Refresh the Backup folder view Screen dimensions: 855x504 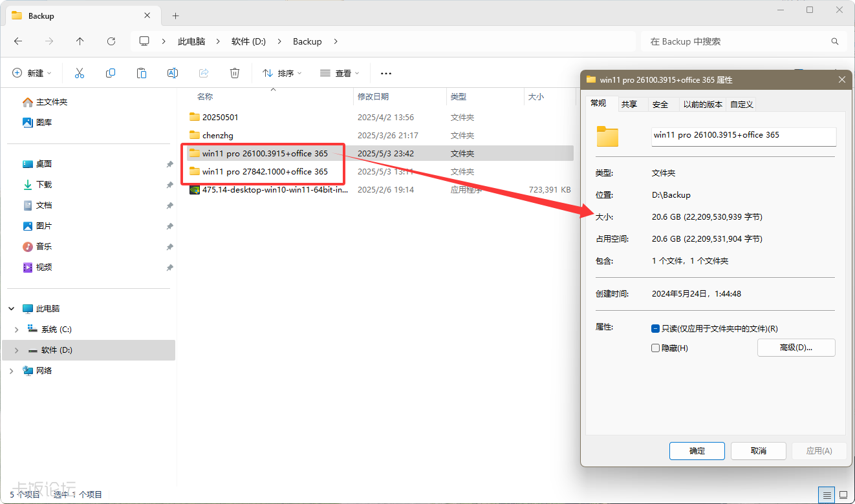pyautogui.click(x=111, y=41)
